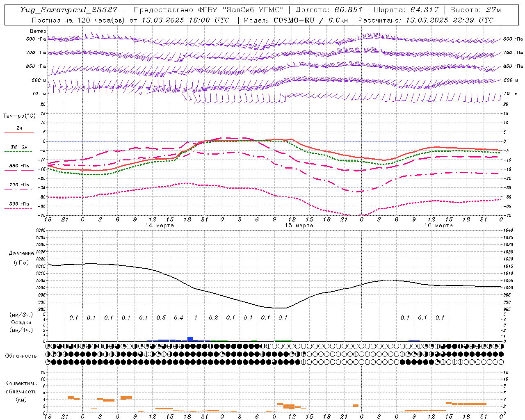The width and height of the screenshot is (525, 420).
Task: Click the station title Yug_Saranpaul_23527
Action: pyautogui.click(x=68, y=10)
